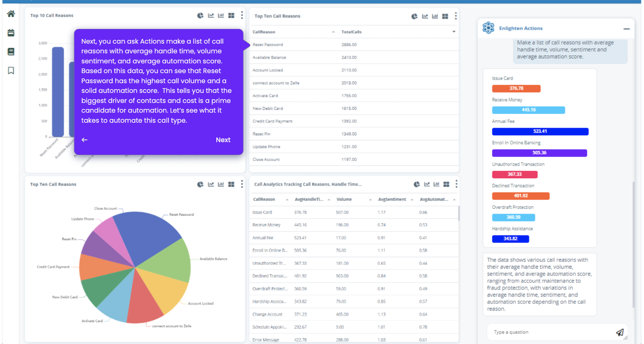The image size is (644, 344).
Task: Click the Enlighten Actions panel scrollbar
Action: tap(633, 245)
